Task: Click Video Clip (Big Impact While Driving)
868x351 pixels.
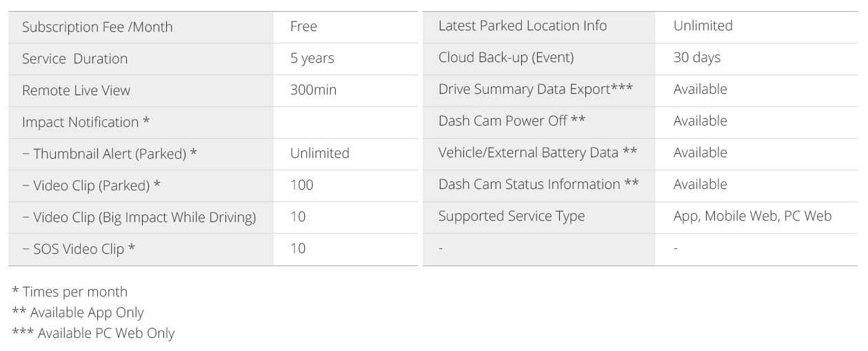Action: [139, 217]
